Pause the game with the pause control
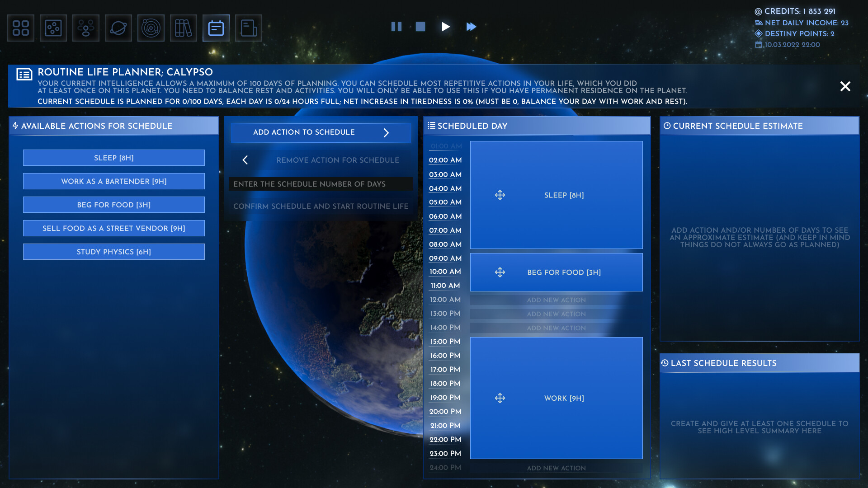Image resolution: width=868 pixels, height=488 pixels. (396, 27)
